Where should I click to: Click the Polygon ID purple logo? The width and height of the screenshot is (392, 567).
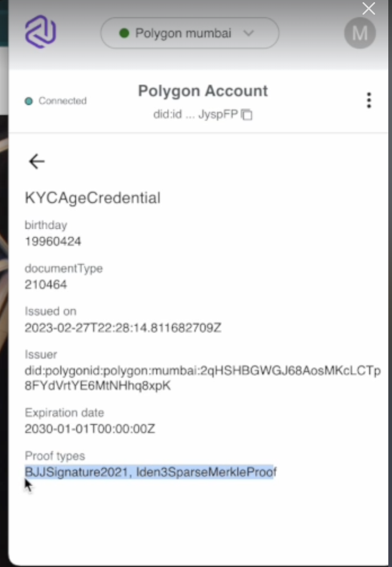[41, 32]
